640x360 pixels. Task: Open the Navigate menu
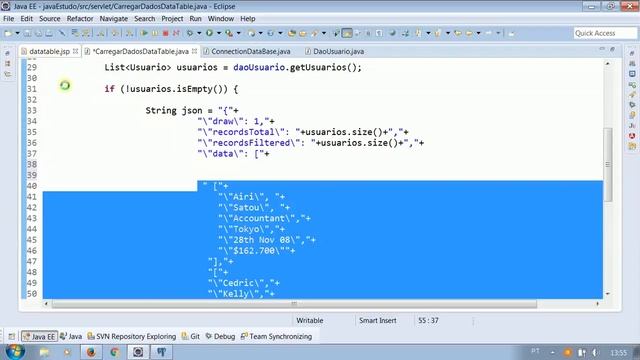coord(113,19)
